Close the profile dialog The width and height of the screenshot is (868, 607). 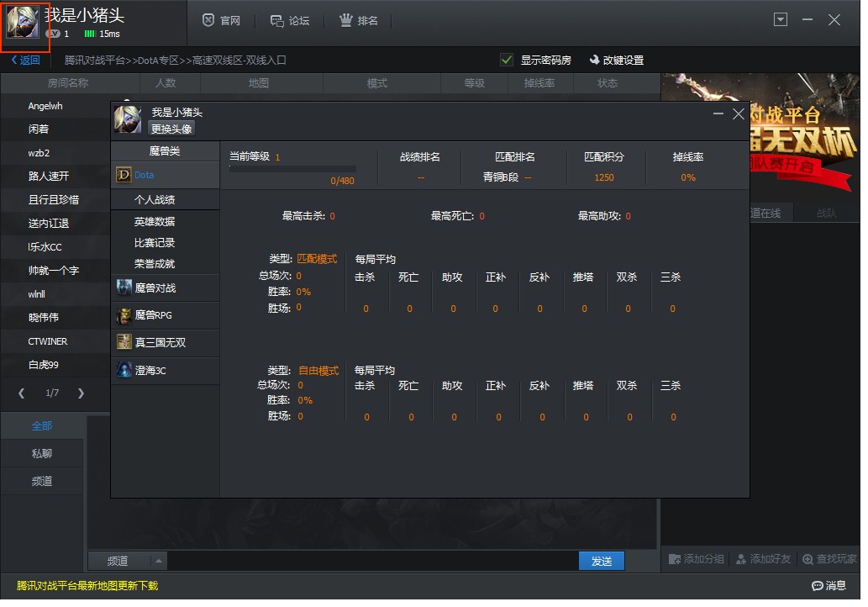tap(738, 113)
